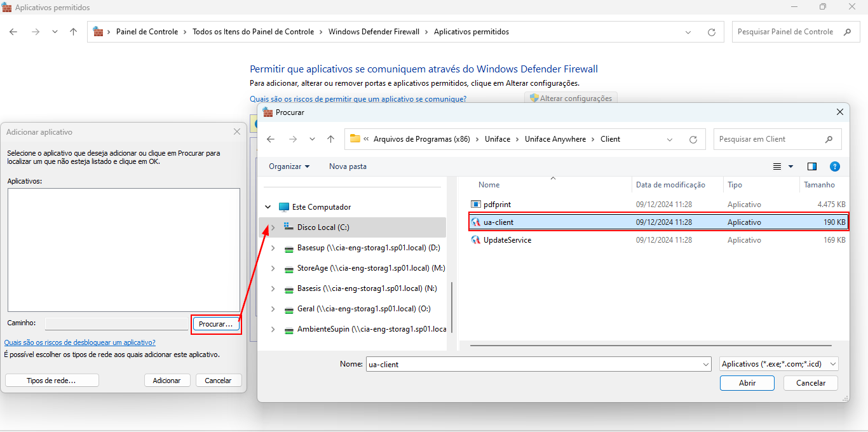This screenshot has height=432, width=868.
Task: Click the Uniface breadcrumb in Procurar path
Action: point(497,139)
